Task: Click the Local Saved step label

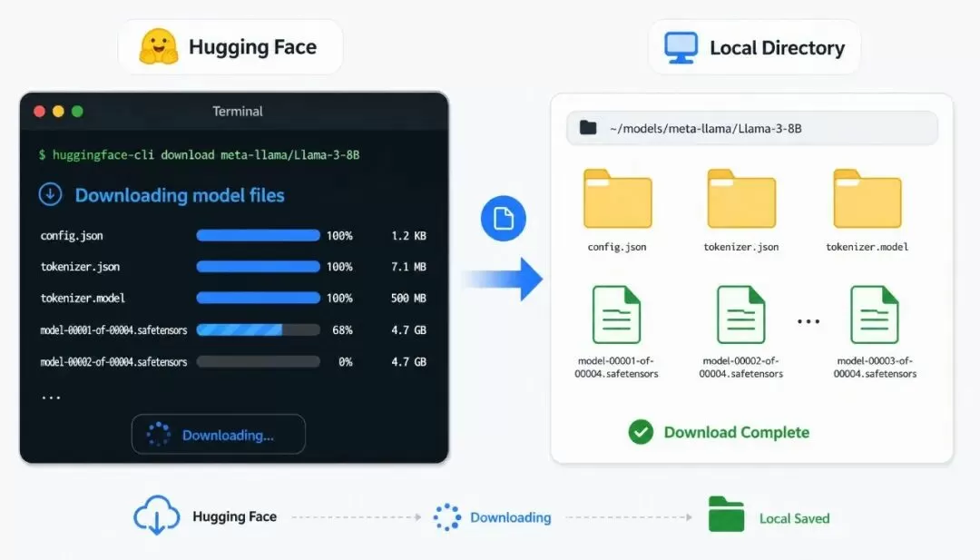Action: click(794, 518)
